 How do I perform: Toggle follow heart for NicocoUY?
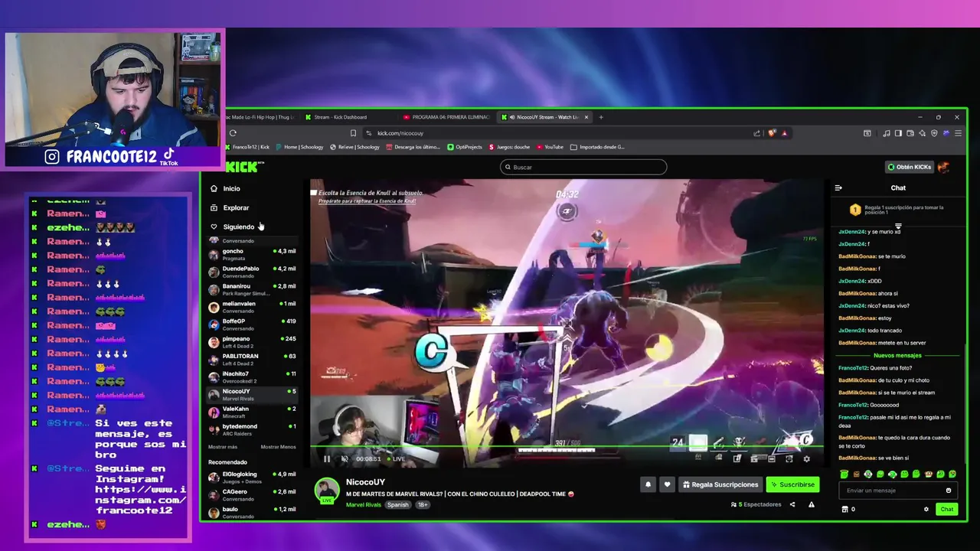point(667,484)
